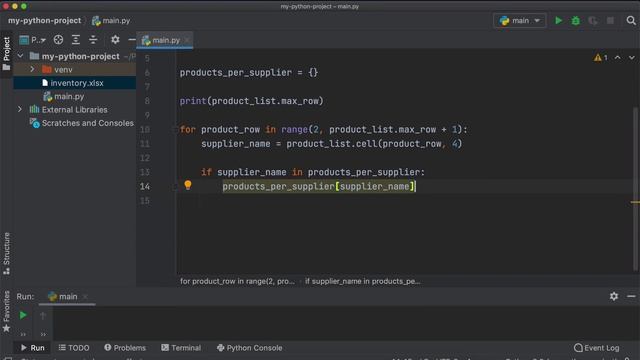Open the TODO tool window tab
This screenshot has width=640, height=360.
tap(74, 348)
